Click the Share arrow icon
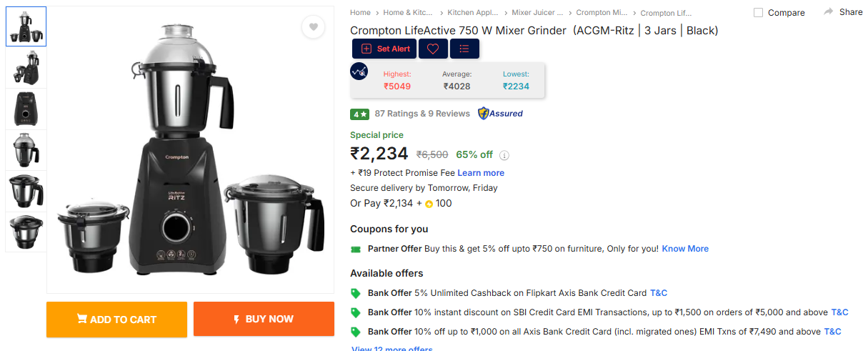Viewport: 868px width, 351px height. point(829,12)
